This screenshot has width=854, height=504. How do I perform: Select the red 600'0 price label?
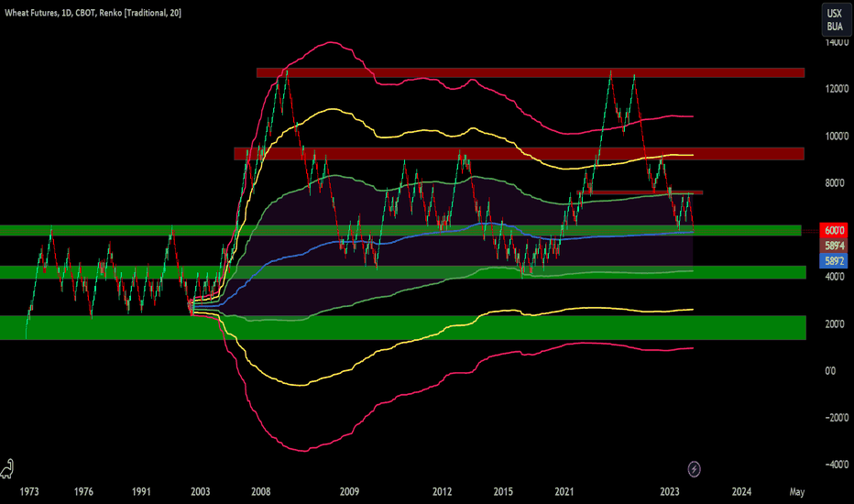coord(833,230)
